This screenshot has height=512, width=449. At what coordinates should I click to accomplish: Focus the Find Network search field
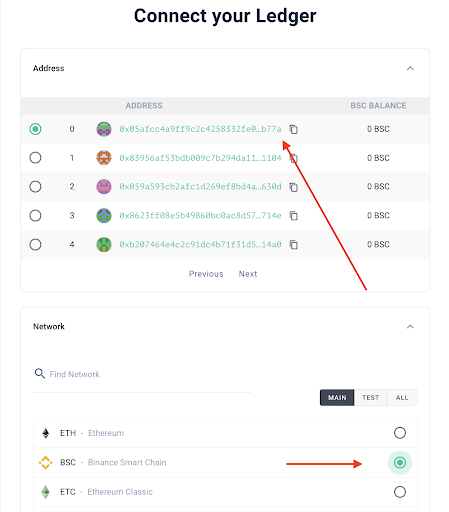142,374
